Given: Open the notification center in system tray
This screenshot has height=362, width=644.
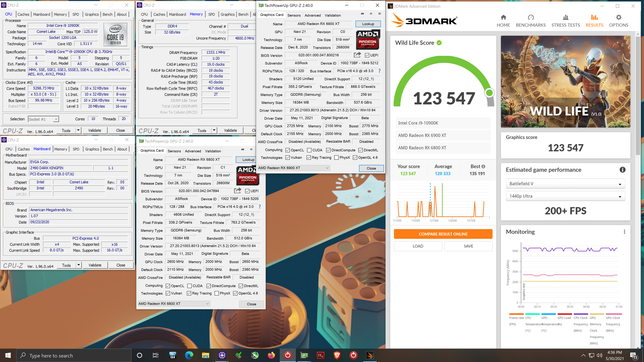Looking at the screenshot, I should coord(633,355).
